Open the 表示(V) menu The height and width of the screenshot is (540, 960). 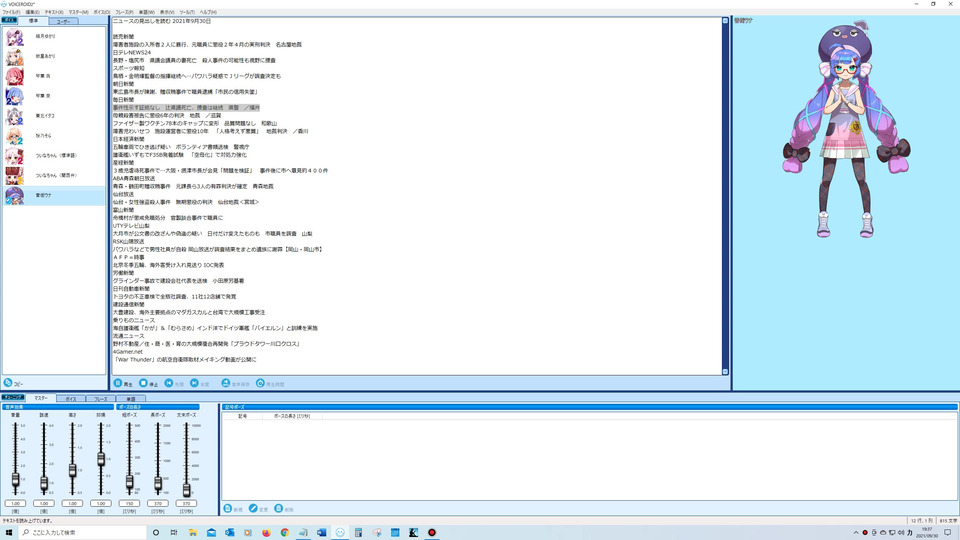(167, 12)
